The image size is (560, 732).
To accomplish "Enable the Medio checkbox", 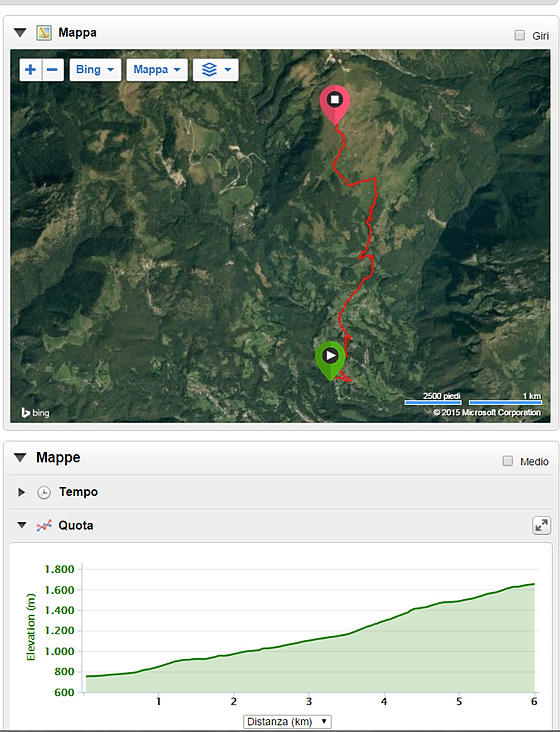I will pyautogui.click(x=508, y=461).
